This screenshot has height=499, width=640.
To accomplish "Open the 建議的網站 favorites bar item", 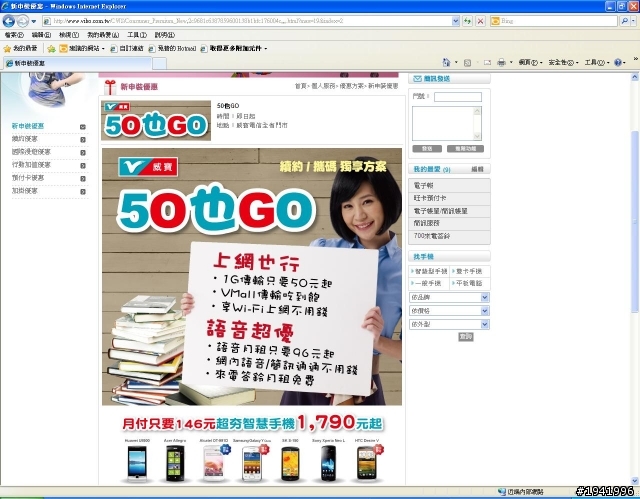I will point(82,49).
